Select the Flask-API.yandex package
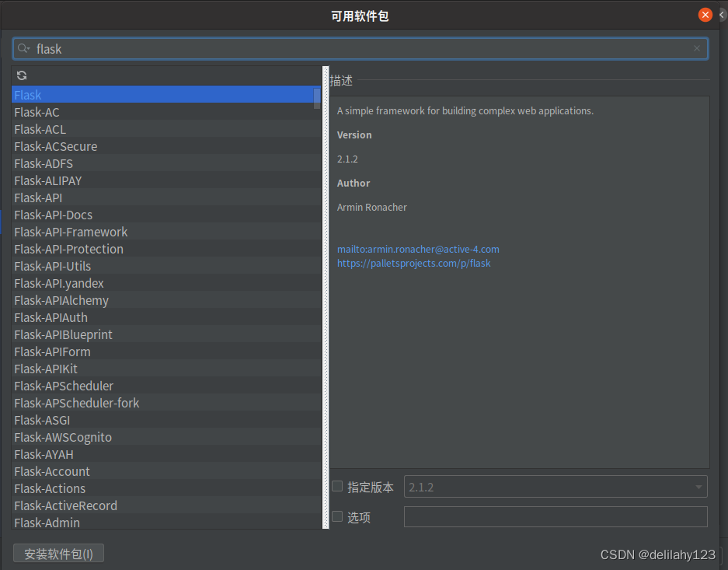The height and width of the screenshot is (570, 728). [x=166, y=283]
